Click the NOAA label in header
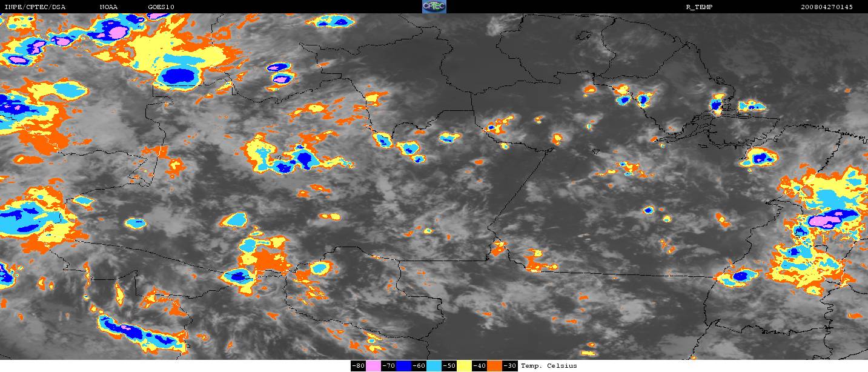This screenshot has height=372, width=868. 108,7
